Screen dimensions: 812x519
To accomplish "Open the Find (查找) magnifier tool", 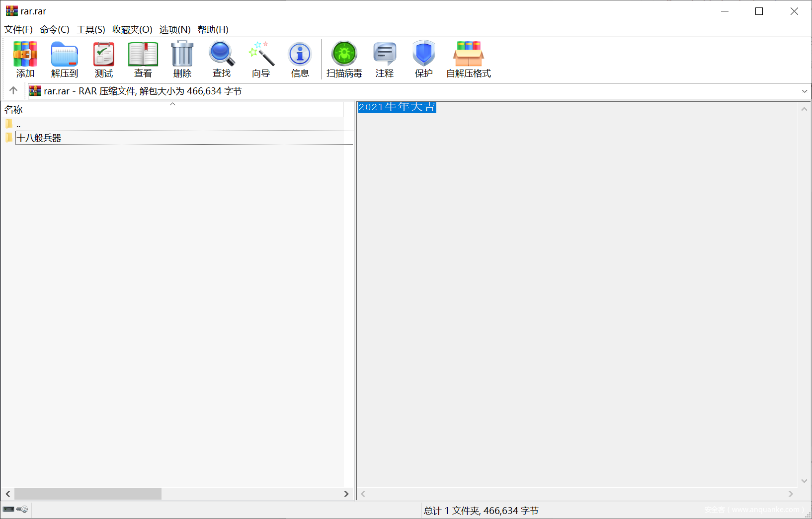I will pos(222,55).
